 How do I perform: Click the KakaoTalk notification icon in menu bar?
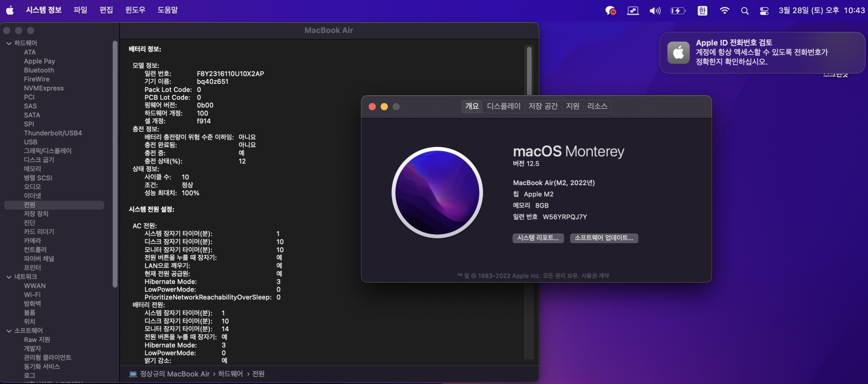(610, 11)
